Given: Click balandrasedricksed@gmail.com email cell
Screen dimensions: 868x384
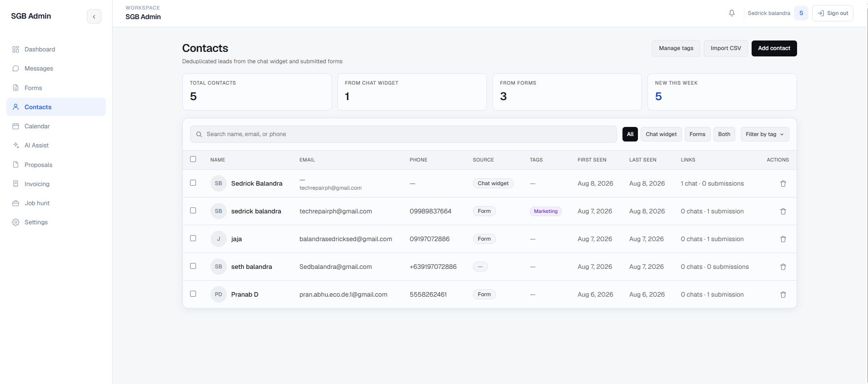Looking at the screenshot, I should [346, 239].
